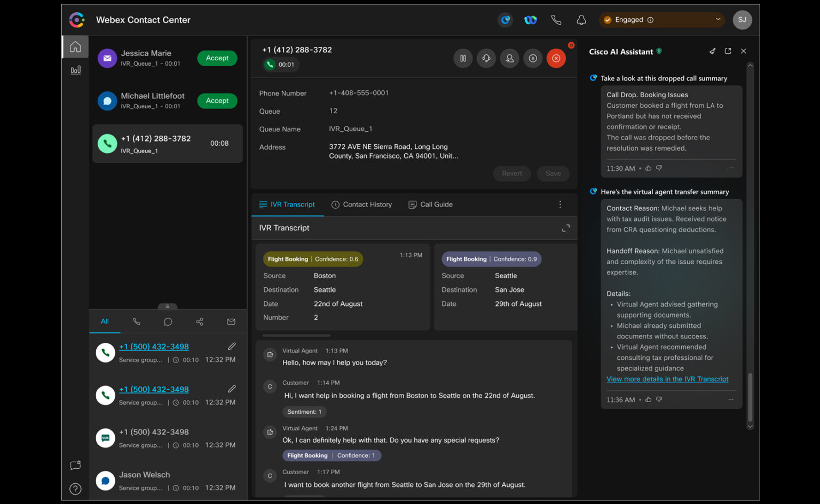The image size is (820, 504).
Task: Expand the IVR Transcript to full view
Action: click(566, 228)
